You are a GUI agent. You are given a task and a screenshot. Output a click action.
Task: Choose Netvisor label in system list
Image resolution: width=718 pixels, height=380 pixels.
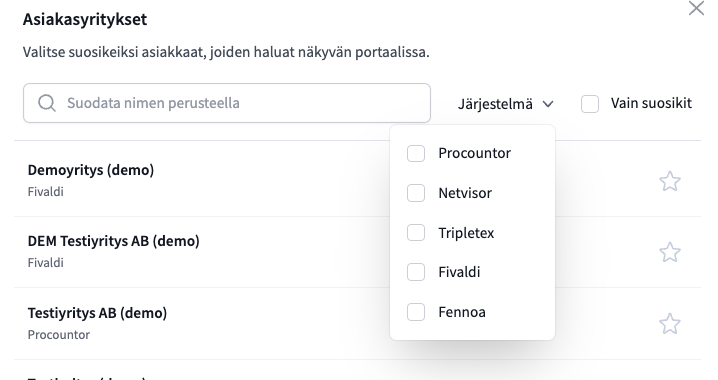pyautogui.click(x=465, y=193)
